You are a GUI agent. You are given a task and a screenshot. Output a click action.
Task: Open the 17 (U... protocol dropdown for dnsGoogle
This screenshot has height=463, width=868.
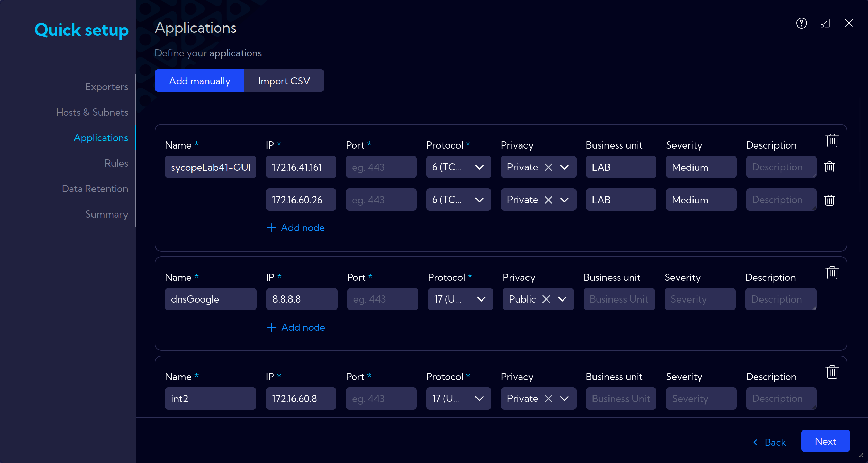[460, 299]
